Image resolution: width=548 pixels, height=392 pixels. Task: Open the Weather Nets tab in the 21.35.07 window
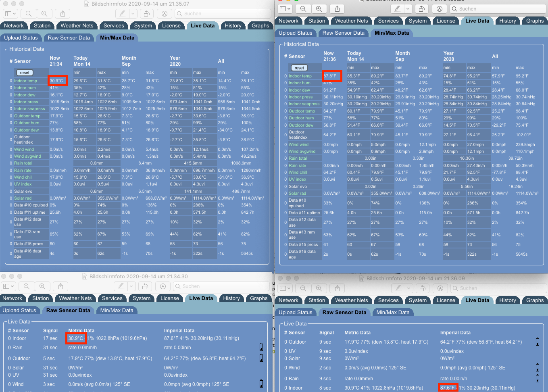(x=77, y=25)
